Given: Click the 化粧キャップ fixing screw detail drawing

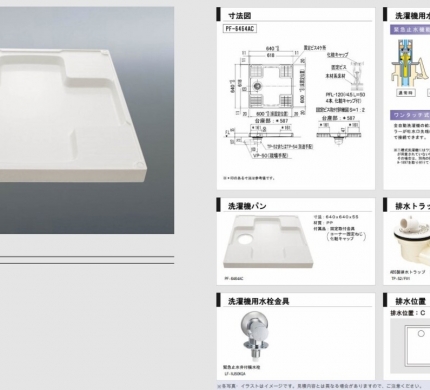Looking at the screenshot, I should click(x=346, y=72).
